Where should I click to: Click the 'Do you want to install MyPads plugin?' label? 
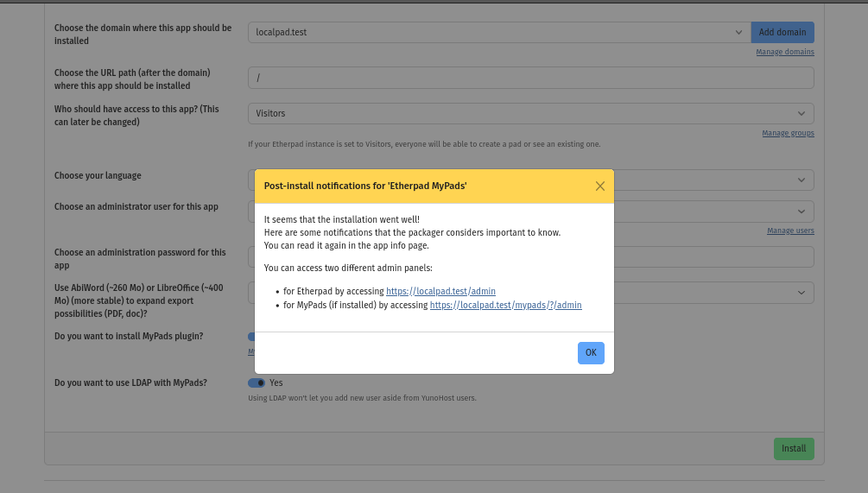[129, 337]
